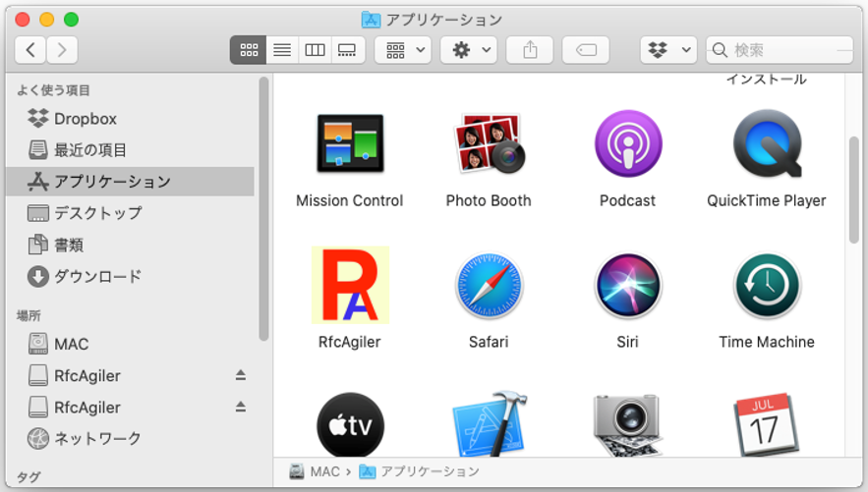Open ネットワーク in the sidebar
Viewport: 868px width, 492px height.
pos(130,438)
